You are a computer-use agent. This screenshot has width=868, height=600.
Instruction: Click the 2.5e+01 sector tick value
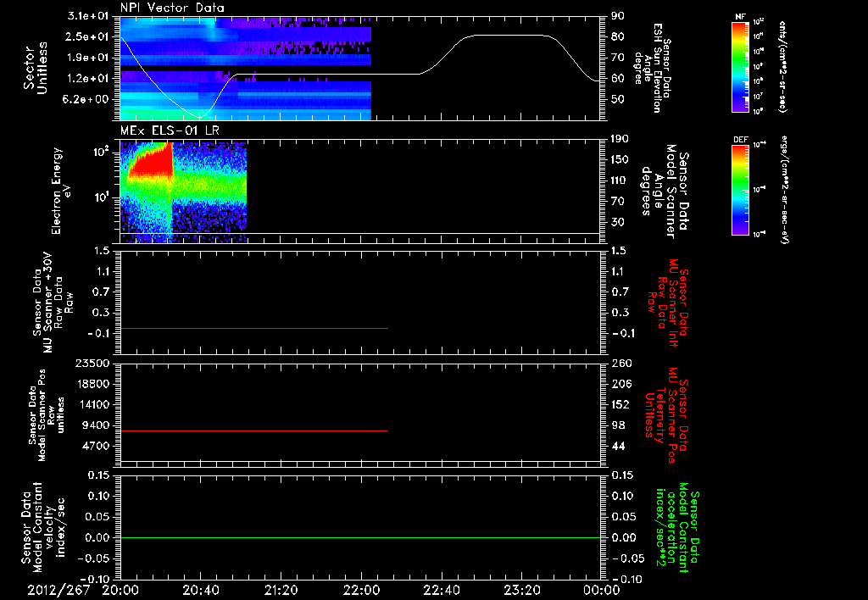coord(87,36)
